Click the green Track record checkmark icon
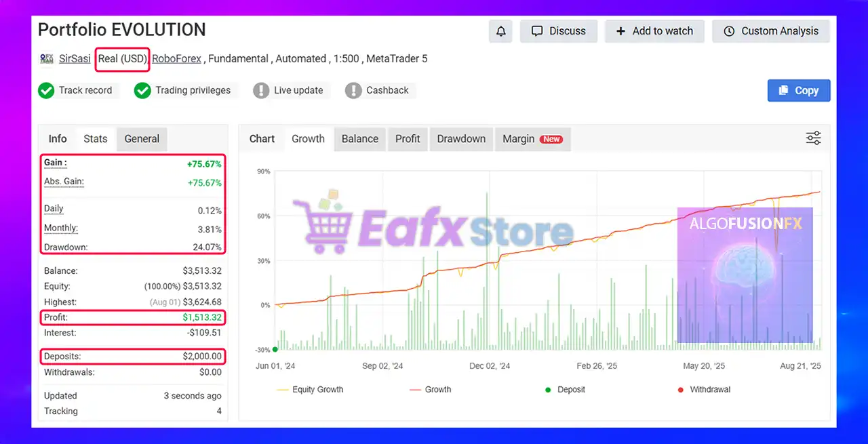 [x=46, y=90]
